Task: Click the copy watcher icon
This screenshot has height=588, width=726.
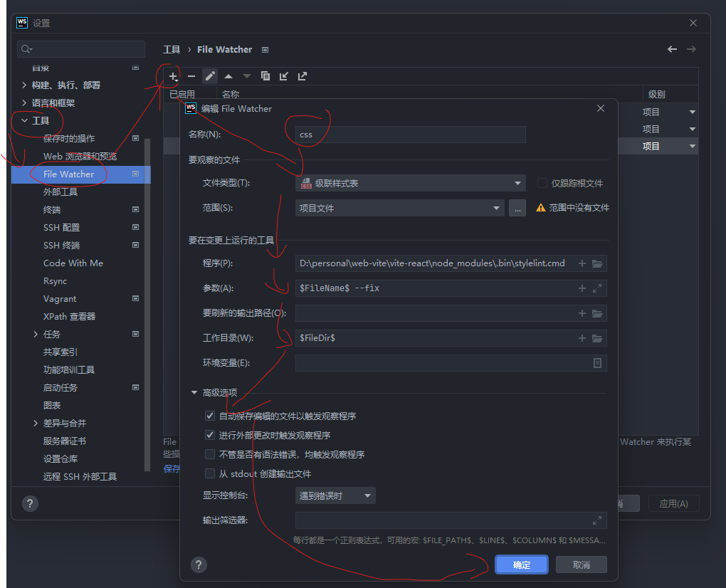Action: (265, 76)
